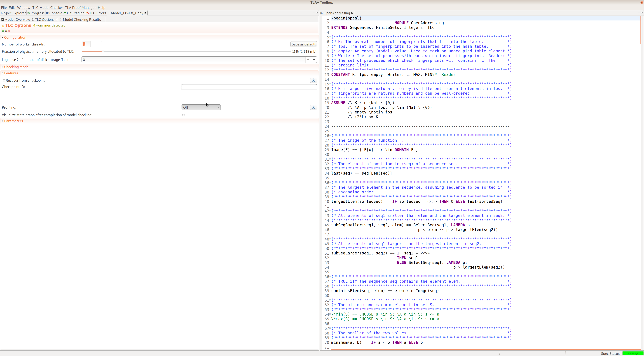Open help for the Profiling option

[x=313, y=107]
